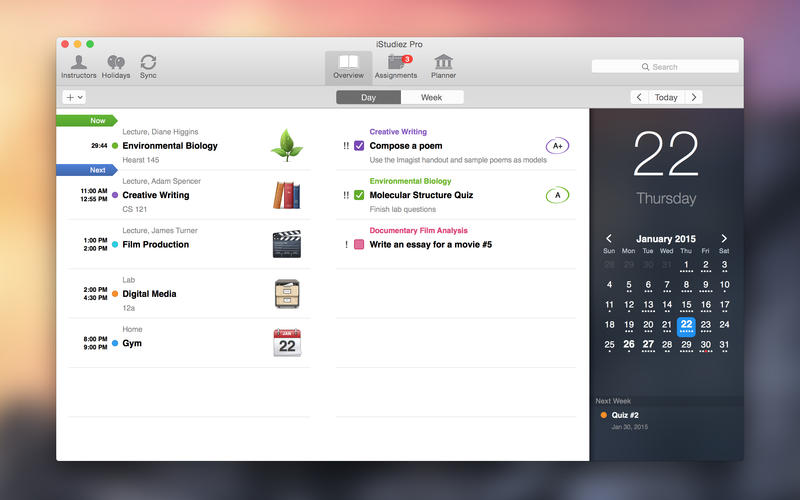Click the next day arrow button
This screenshot has width=800, height=500.
point(693,97)
